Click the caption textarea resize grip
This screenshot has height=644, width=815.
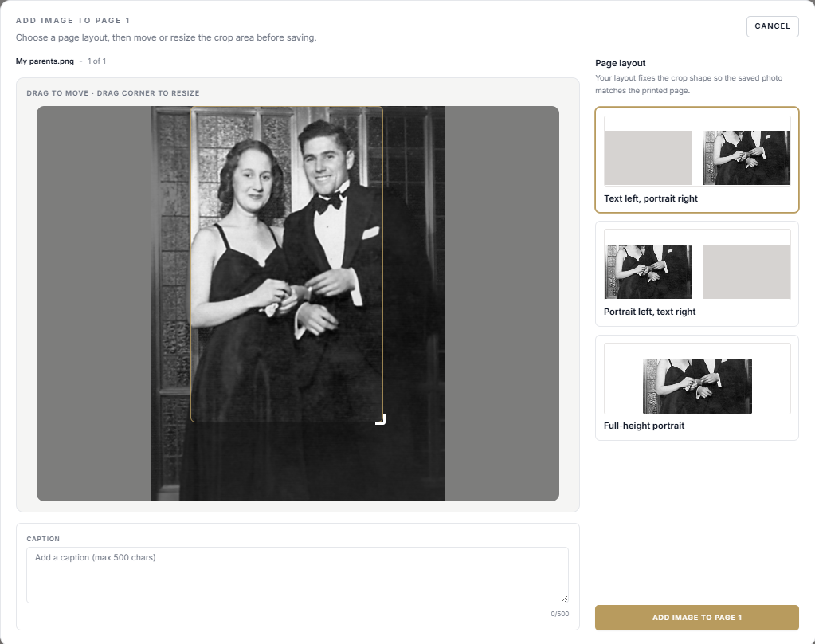click(564, 599)
